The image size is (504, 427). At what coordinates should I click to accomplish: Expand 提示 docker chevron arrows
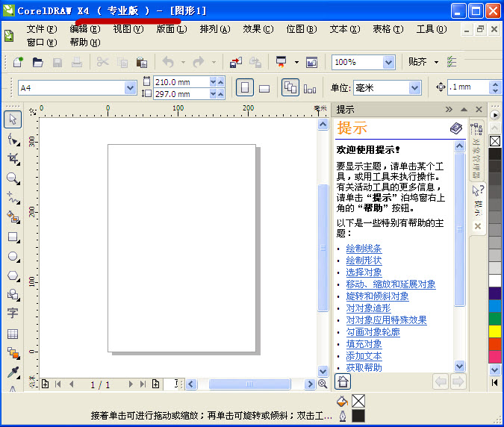(449, 110)
